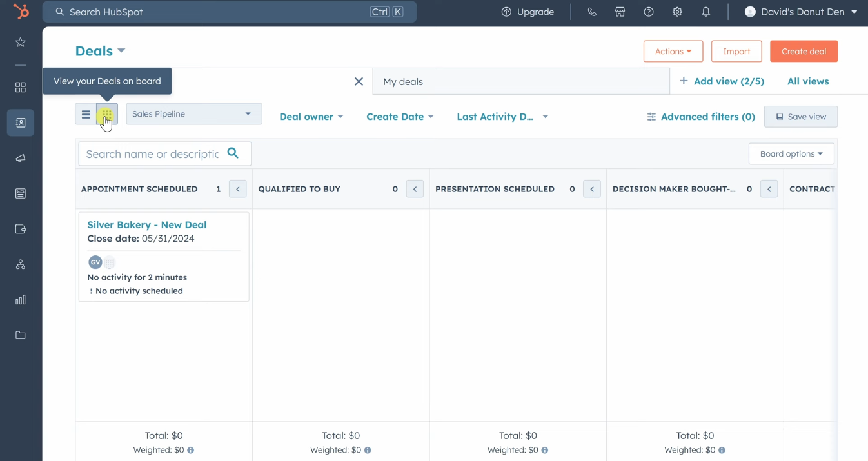This screenshot has width=868, height=461.
Task: Collapse the Decision Maker Bought-In column
Action: [x=769, y=189]
